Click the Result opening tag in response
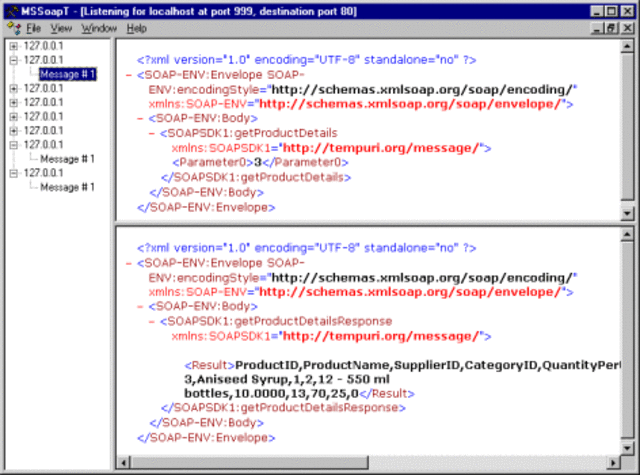This screenshot has height=475, width=640. click(x=209, y=365)
